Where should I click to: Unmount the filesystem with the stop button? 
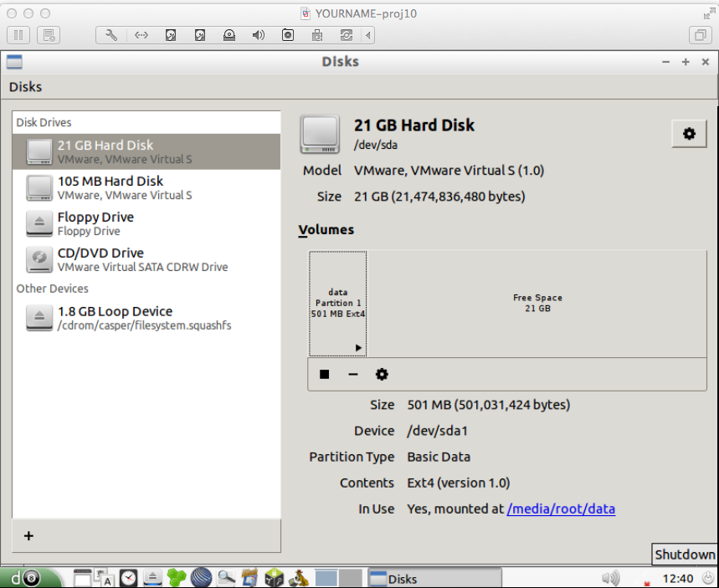[x=324, y=375]
